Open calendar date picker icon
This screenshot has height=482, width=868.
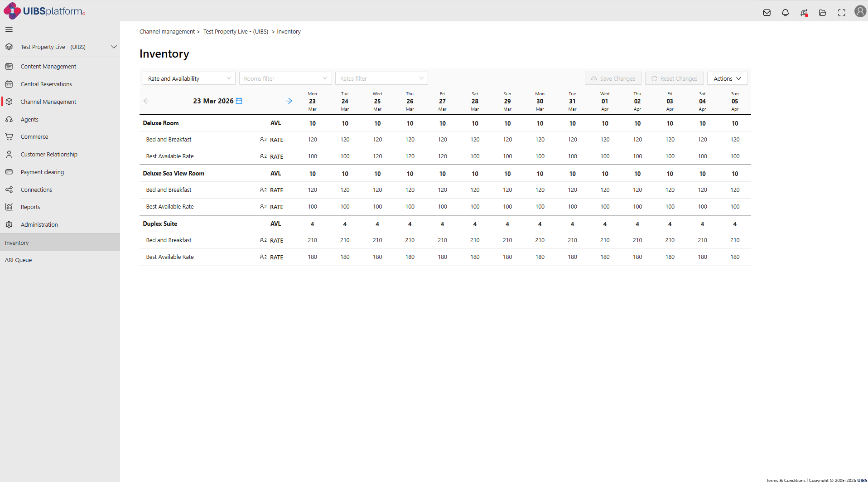[239, 101]
